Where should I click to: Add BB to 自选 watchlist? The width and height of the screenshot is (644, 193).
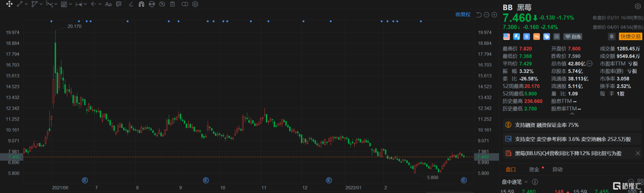click(x=573, y=37)
